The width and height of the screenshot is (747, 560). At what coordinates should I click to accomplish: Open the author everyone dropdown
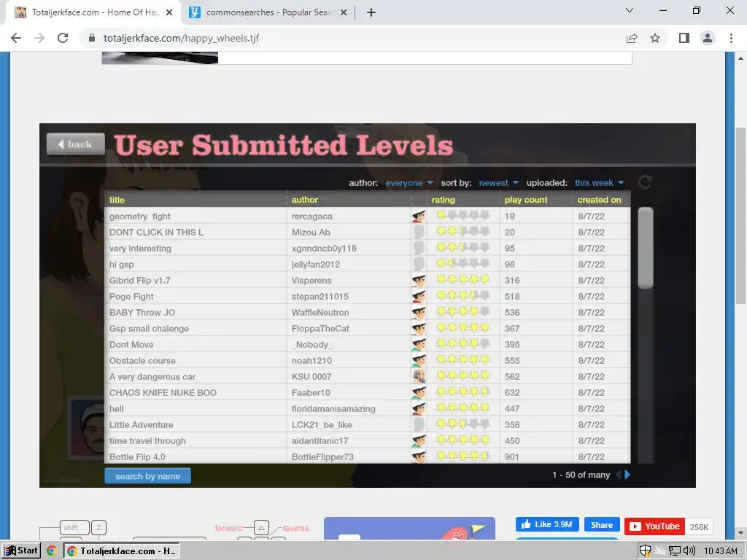pyautogui.click(x=409, y=183)
